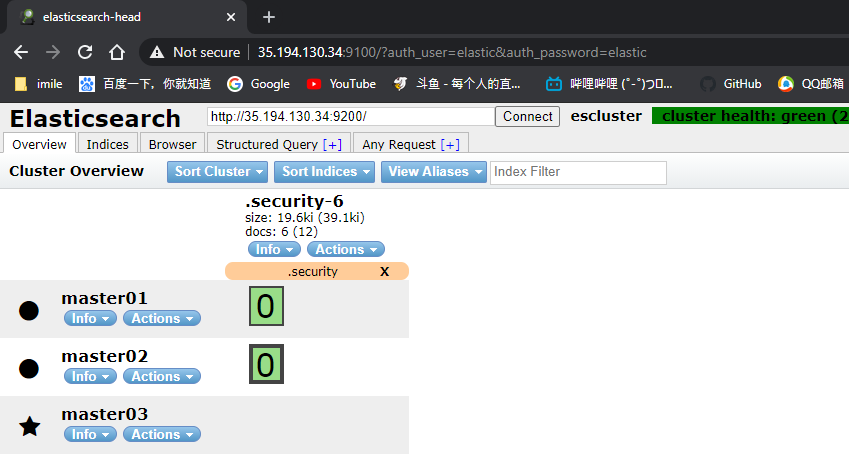
Task: Click the Index Filter text field
Action: [x=578, y=172]
